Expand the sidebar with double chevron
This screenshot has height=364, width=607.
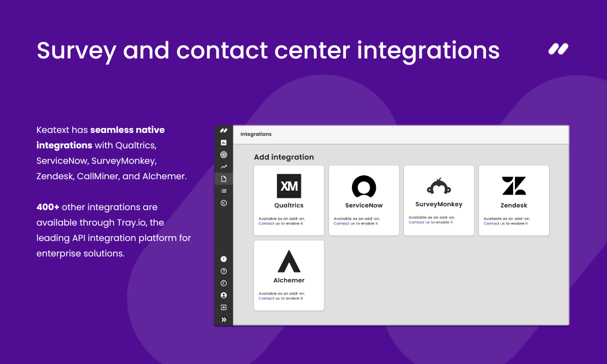pos(223,319)
